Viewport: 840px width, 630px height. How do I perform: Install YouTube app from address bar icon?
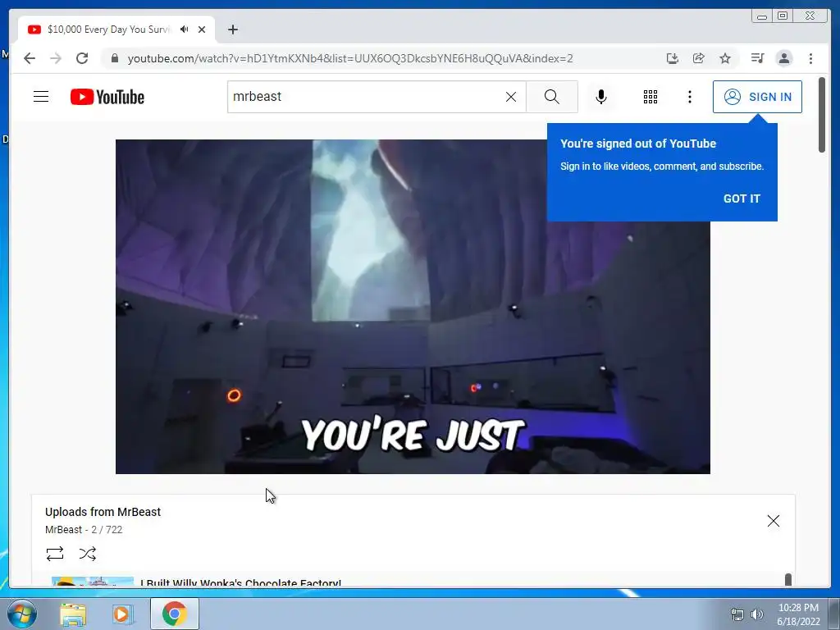(x=673, y=58)
